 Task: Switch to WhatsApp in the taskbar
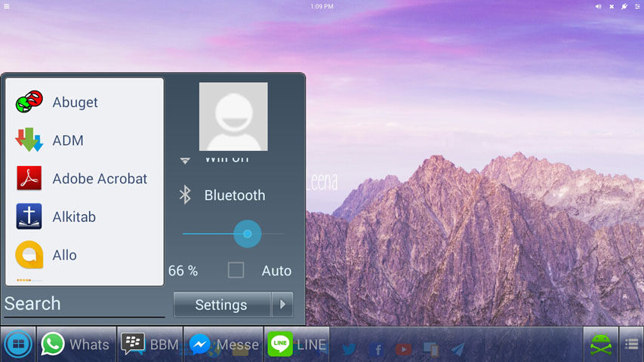point(76,344)
